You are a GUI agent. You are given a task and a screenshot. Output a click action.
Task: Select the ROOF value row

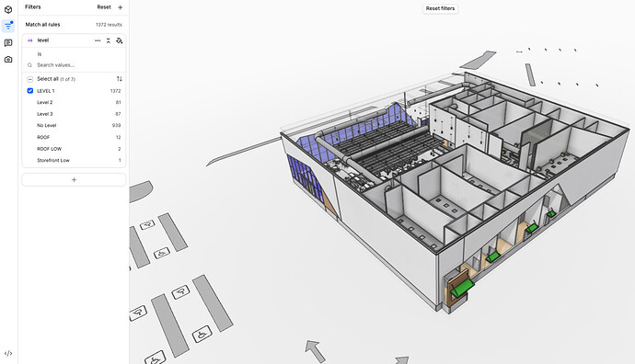(74, 137)
